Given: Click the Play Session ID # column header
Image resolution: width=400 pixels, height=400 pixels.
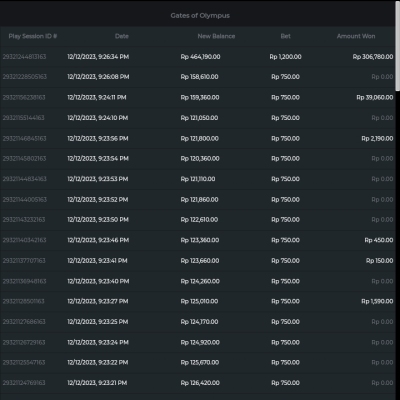Looking at the screenshot, I should (x=33, y=36).
